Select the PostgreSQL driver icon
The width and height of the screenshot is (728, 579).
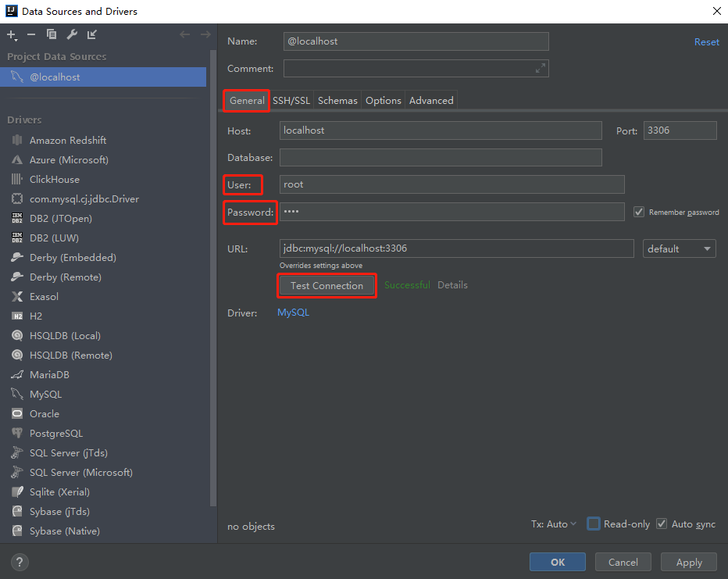pos(17,433)
